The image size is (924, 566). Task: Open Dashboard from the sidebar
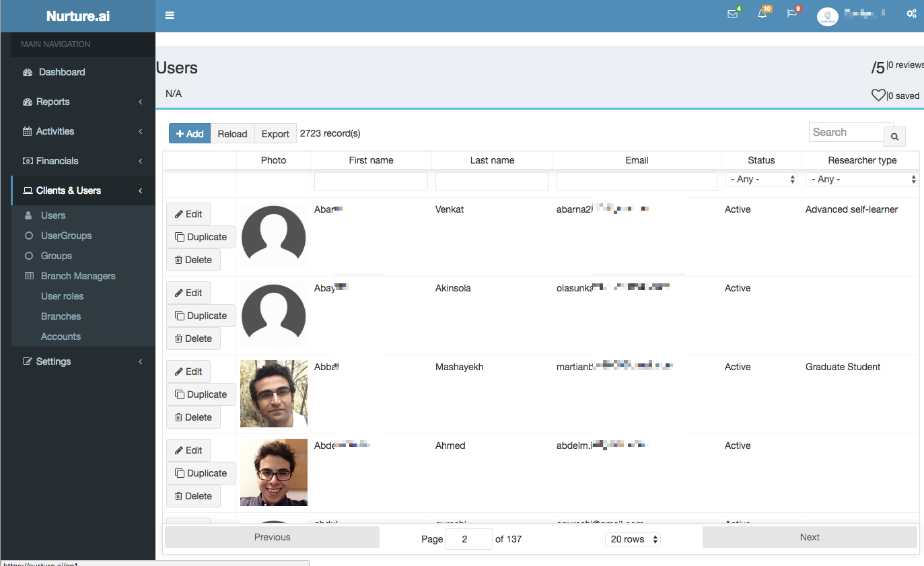click(x=61, y=72)
